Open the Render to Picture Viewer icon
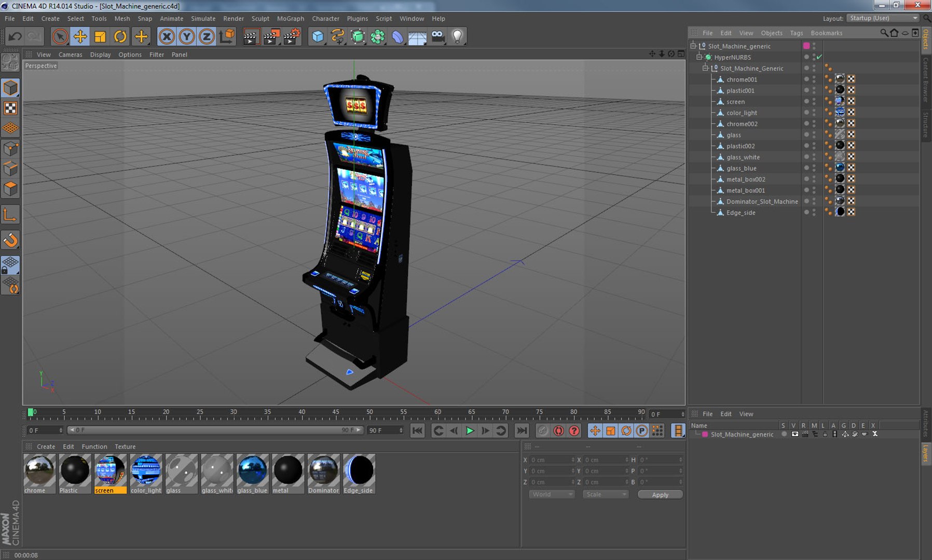This screenshot has height=560, width=932. point(271,36)
